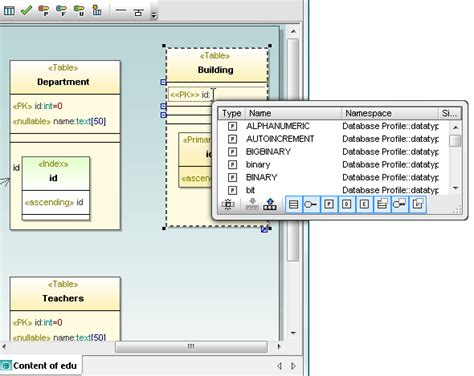Screen dimensions: 474x376
Task: Click diagram vertical scroll down arrow
Action: [x=293, y=333]
